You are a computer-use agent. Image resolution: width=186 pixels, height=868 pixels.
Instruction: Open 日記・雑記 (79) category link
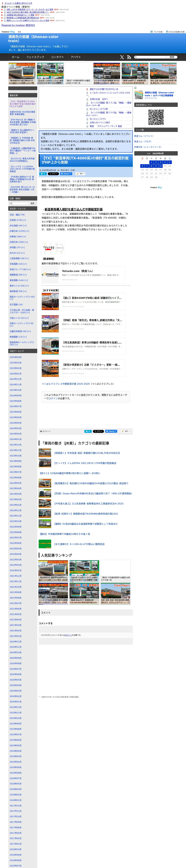click(17, 215)
